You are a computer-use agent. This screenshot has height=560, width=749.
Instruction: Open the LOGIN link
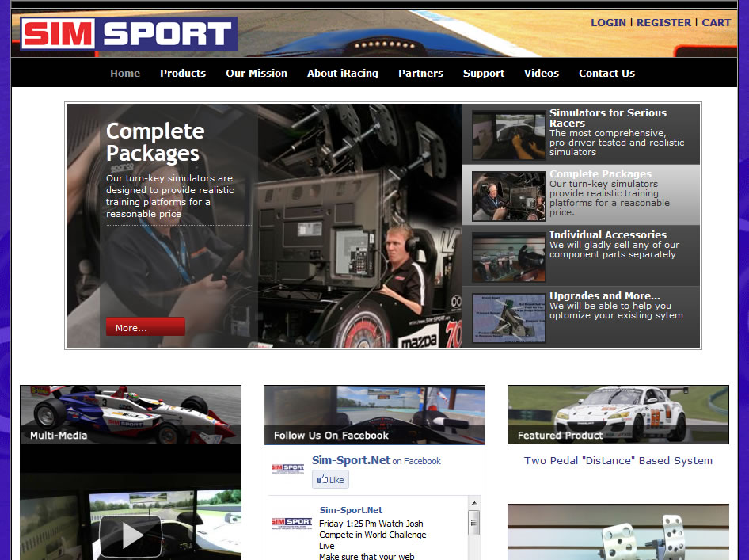tap(608, 23)
